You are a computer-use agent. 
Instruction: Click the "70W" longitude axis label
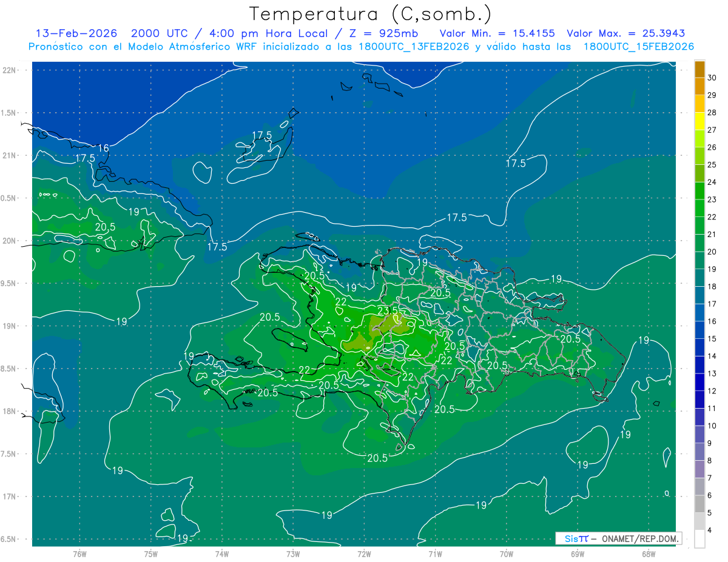pyautogui.click(x=507, y=554)
